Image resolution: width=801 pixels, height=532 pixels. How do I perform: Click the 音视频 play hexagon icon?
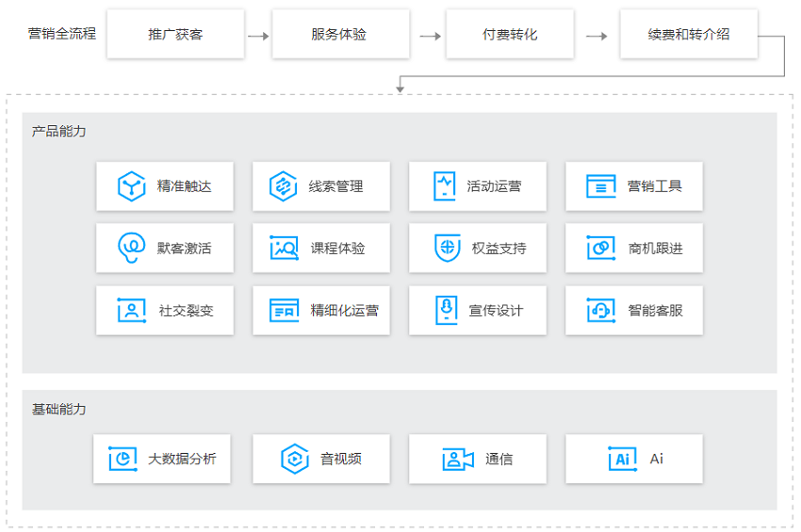pos(295,459)
